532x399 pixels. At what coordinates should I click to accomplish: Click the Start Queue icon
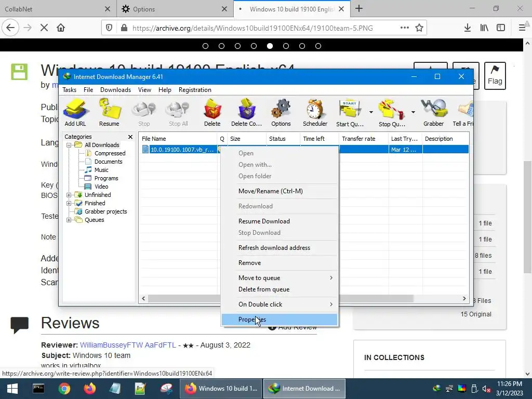click(x=350, y=113)
